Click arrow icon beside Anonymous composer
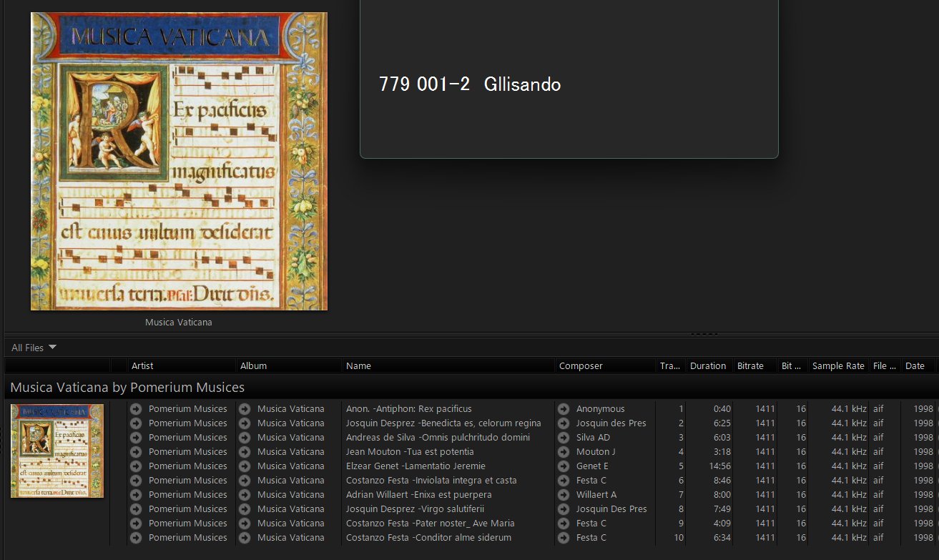Viewport: 939px width, 560px height. click(x=564, y=409)
